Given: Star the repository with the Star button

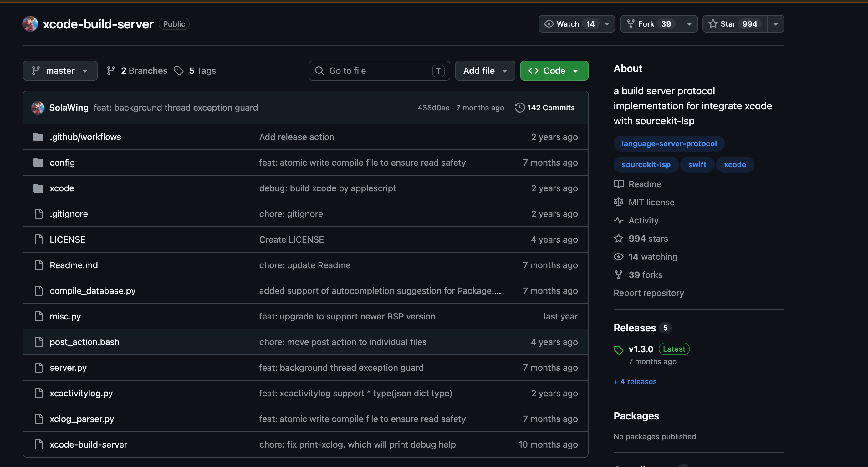Looking at the screenshot, I should point(735,24).
